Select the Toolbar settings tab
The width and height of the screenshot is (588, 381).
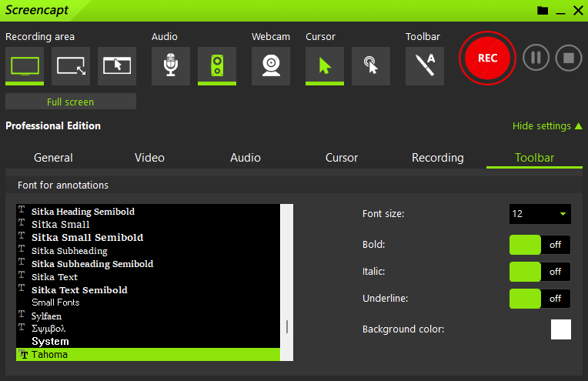pyautogui.click(x=534, y=158)
